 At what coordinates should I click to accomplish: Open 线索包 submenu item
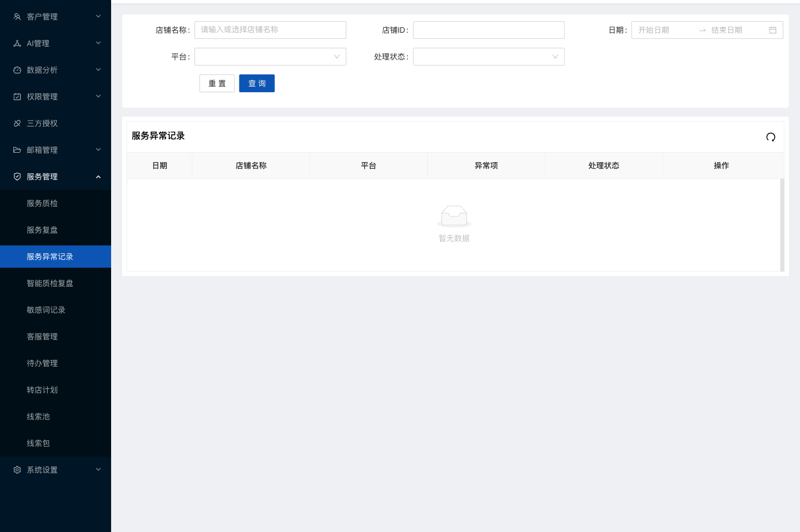[56, 443]
